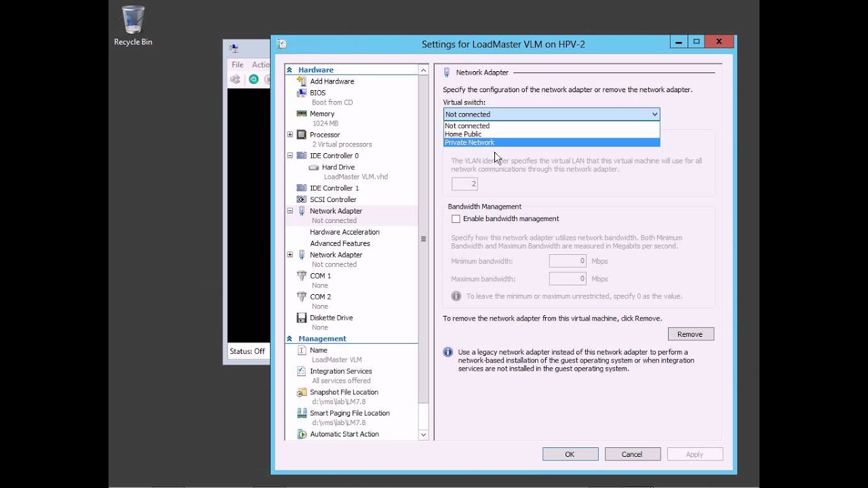Click the Apply button
Screen dimensions: 868x488
point(694,454)
